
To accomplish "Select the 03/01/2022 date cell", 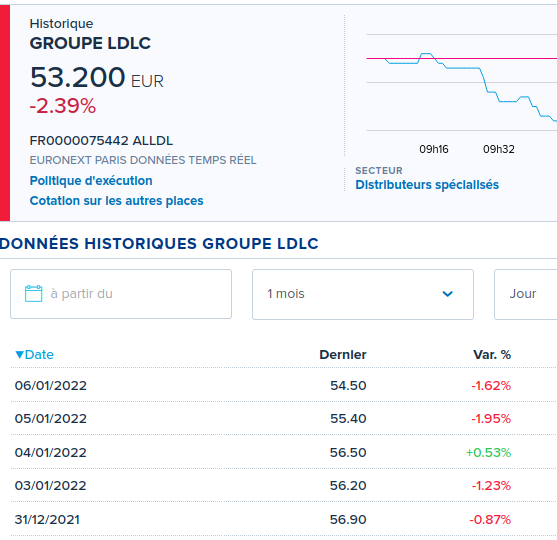I will [x=50, y=485].
